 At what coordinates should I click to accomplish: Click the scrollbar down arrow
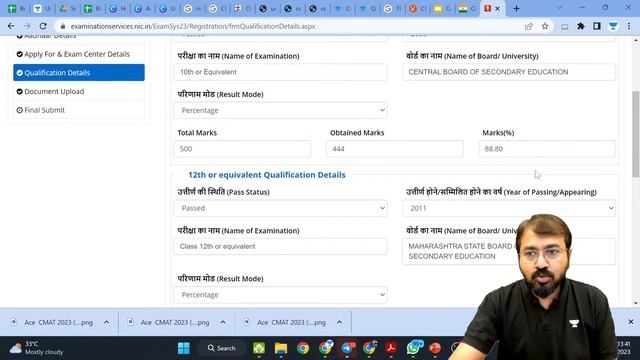point(635,303)
